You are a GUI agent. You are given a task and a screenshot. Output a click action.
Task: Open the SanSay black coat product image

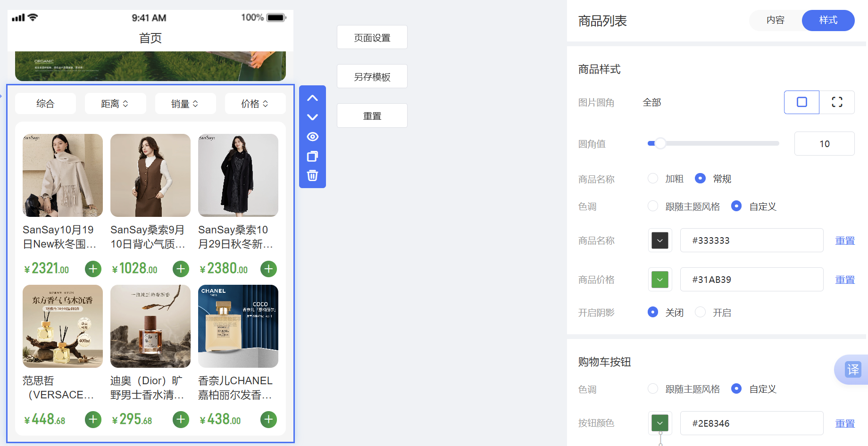tap(238, 175)
